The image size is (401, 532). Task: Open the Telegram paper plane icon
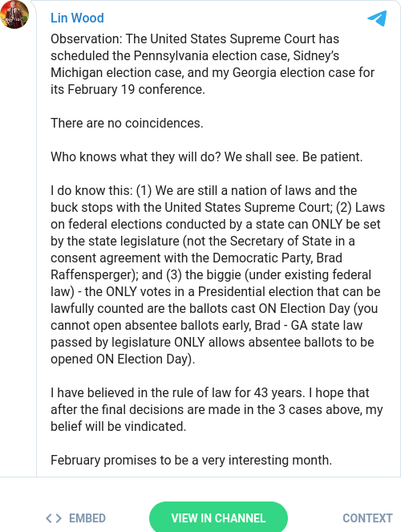click(x=377, y=18)
